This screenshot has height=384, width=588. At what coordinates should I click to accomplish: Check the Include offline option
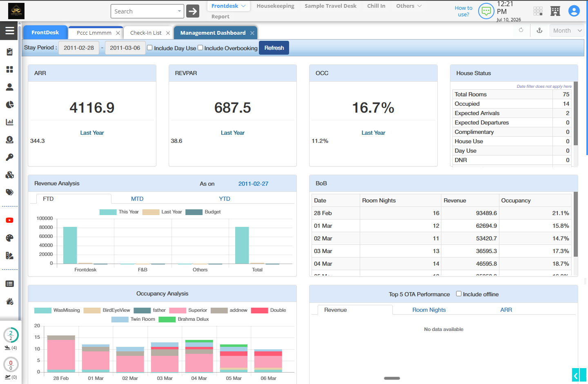(459, 294)
